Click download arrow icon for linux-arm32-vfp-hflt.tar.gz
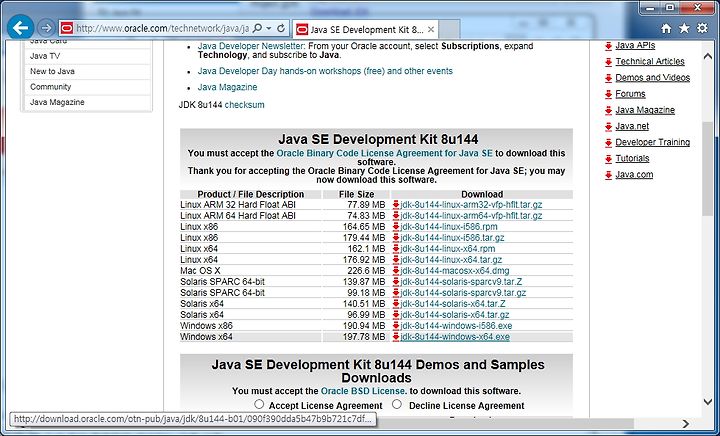Viewport: 720px width, 436px height. pos(395,205)
